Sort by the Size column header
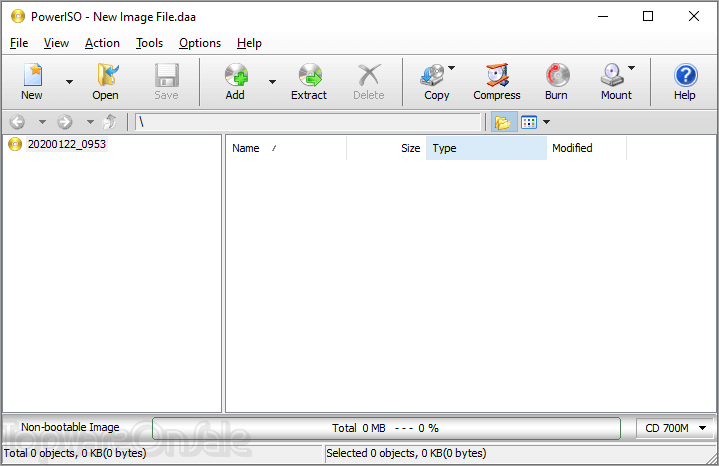This screenshot has width=719, height=466. pyautogui.click(x=387, y=148)
